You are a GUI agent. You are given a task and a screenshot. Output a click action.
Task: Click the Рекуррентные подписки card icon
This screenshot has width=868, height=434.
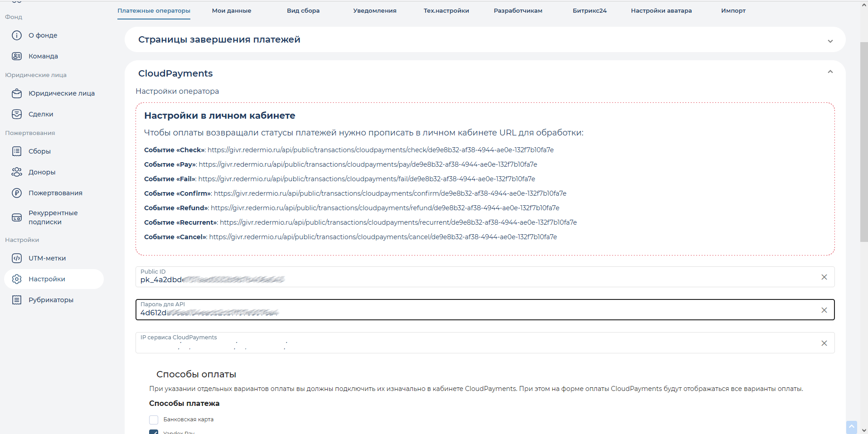pos(17,217)
